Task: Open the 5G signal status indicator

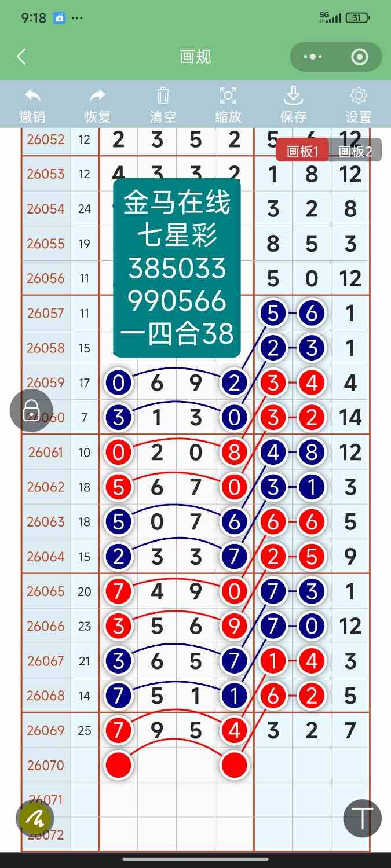Action: [330, 18]
